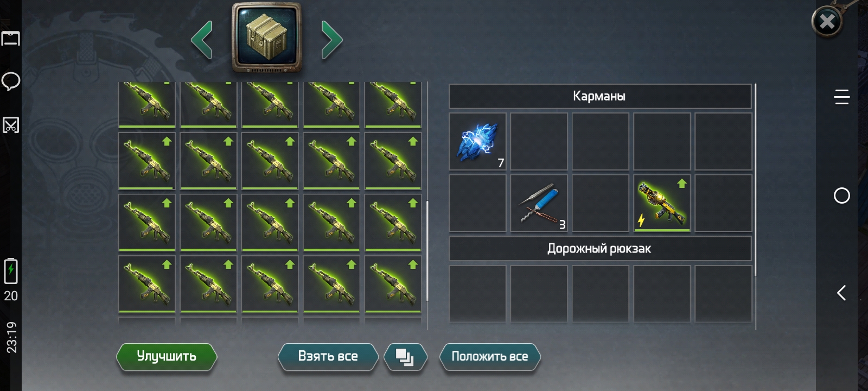Click the blue electric crystal item in pockets
868x391 pixels.
(x=477, y=142)
